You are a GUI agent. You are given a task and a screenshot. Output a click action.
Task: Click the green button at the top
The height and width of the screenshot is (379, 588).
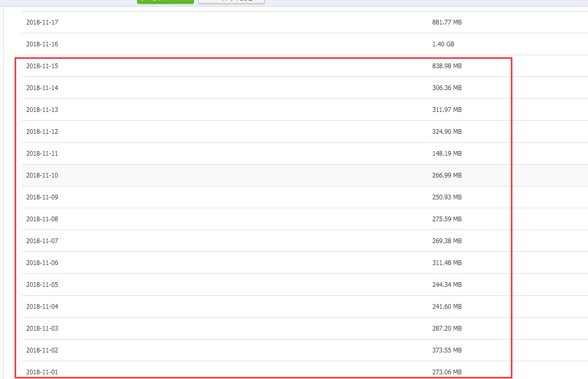(x=165, y=2)
